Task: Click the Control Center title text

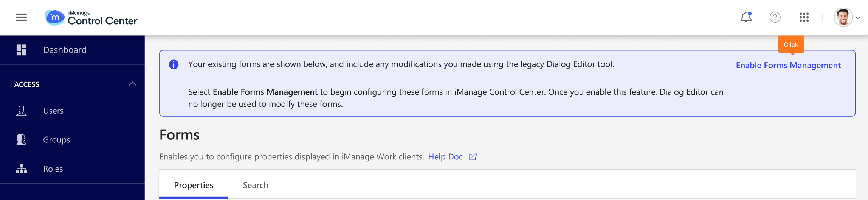Action: (102, 21)
